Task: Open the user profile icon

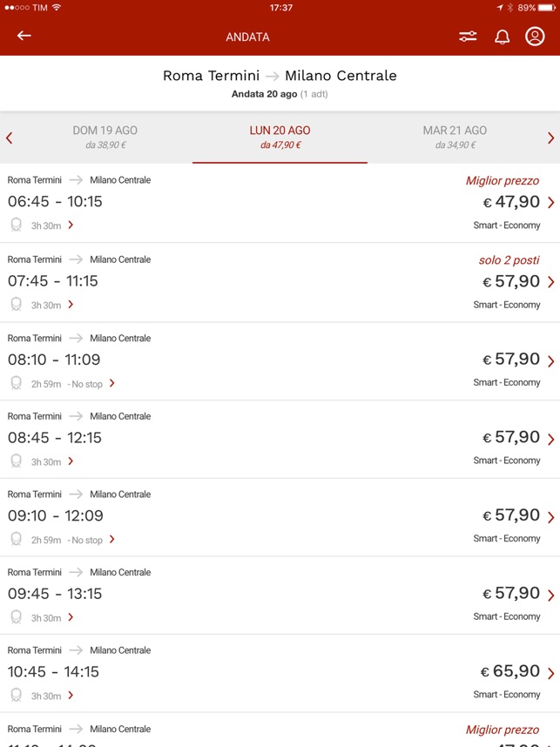Action: click(535, 37)
